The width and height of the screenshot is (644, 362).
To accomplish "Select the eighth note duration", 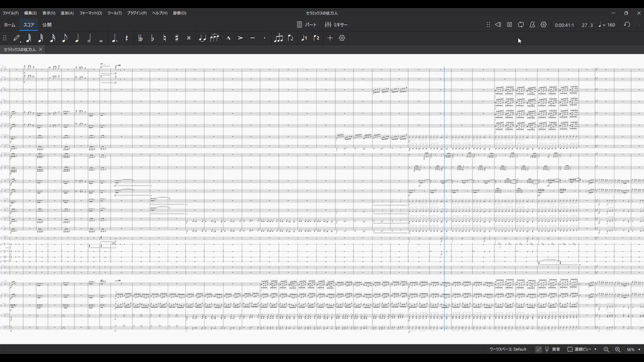I will (65, 38).
